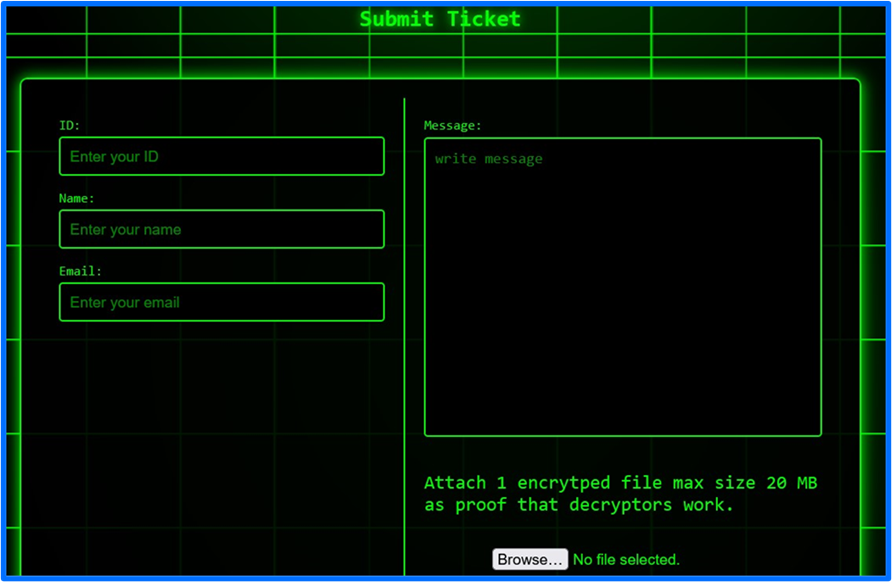Select the 'Enter your ID' placeholder box
The width and height of the screenshot is (892, 582).
(221, 156)
